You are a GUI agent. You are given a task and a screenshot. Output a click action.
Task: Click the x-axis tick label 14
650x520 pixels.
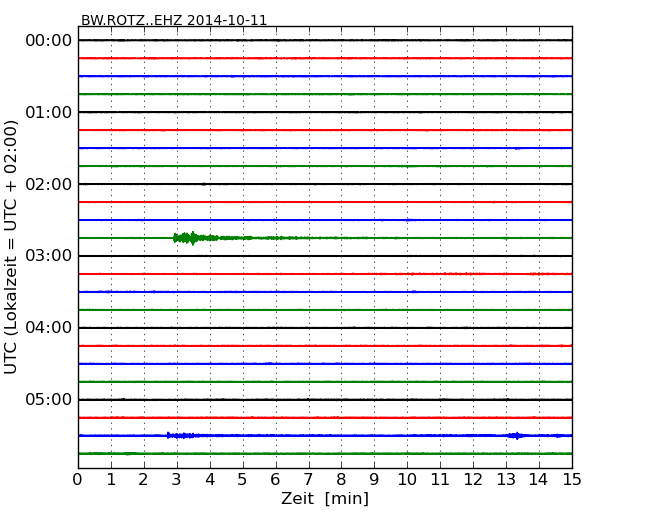539,480
